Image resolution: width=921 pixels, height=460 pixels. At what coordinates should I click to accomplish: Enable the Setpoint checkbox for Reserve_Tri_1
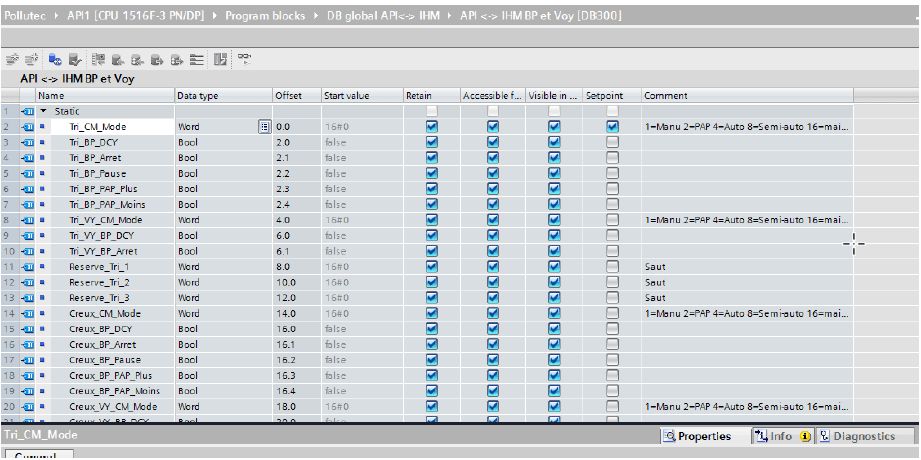pyautogui.click(x=612, y=267)
